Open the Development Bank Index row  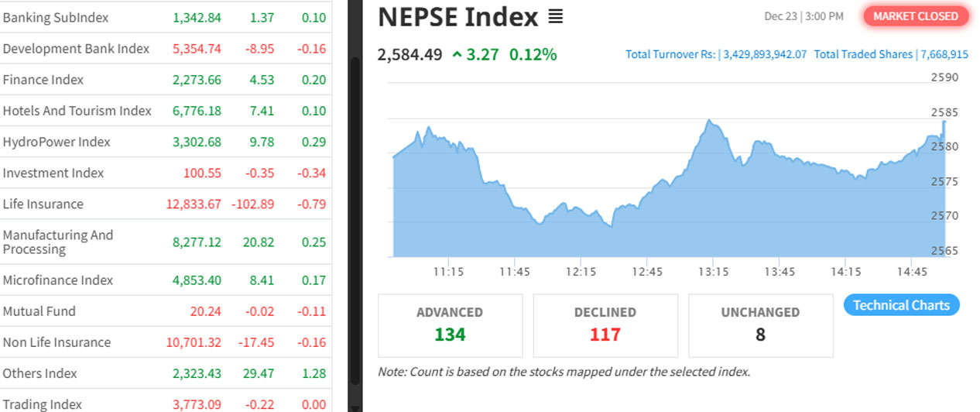click(x=76, y=49)
